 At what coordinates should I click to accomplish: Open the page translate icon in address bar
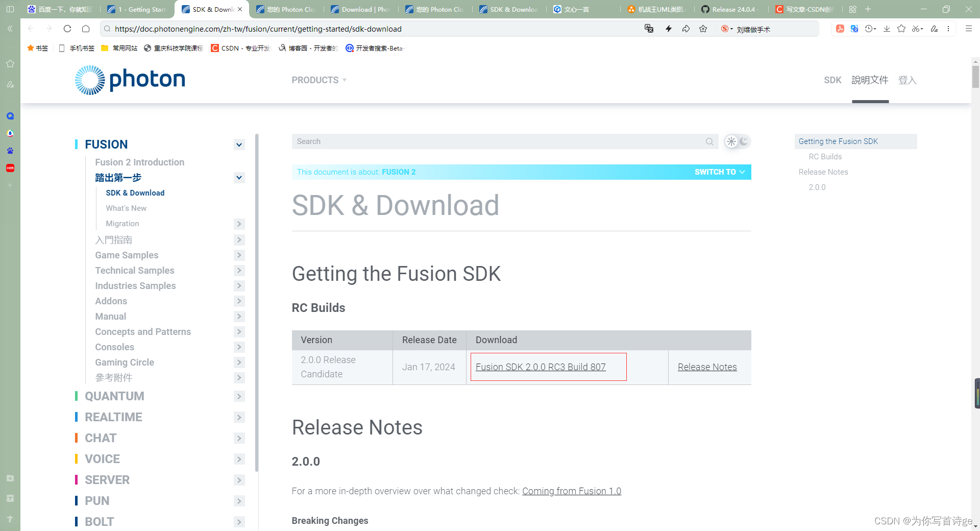pos(649,29)
